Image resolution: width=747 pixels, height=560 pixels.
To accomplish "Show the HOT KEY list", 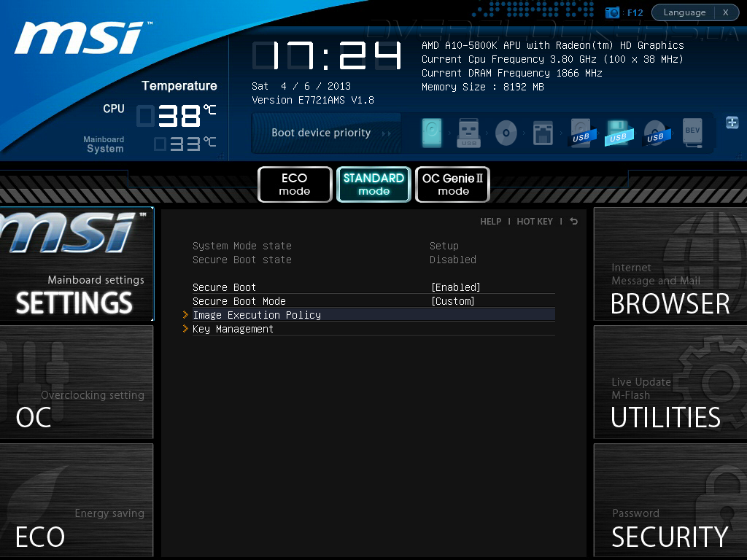I will pyautogui.click(x=535, y=222).
